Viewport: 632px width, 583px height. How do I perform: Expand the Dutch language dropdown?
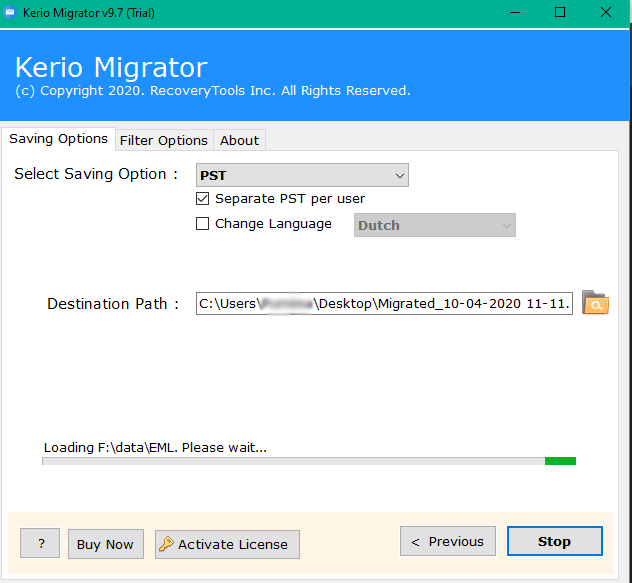[435, 225]
